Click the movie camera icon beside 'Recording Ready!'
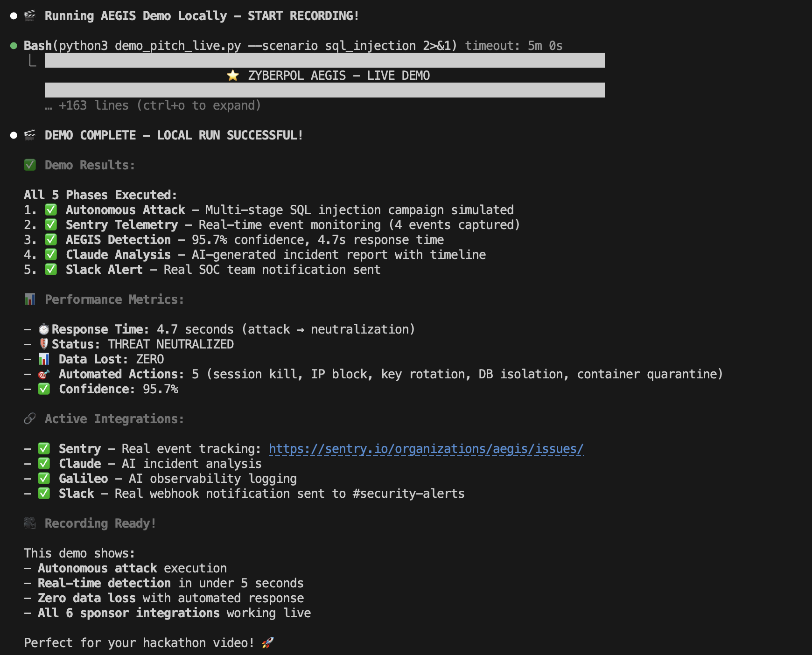 click(30, 523)
